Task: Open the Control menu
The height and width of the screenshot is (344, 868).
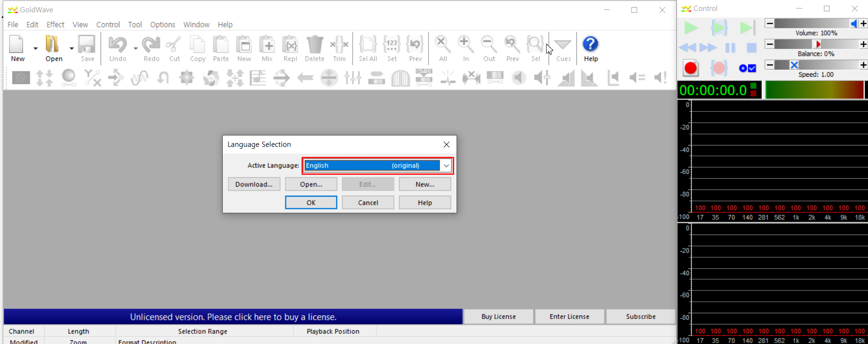Action: [x=108, y=25]
